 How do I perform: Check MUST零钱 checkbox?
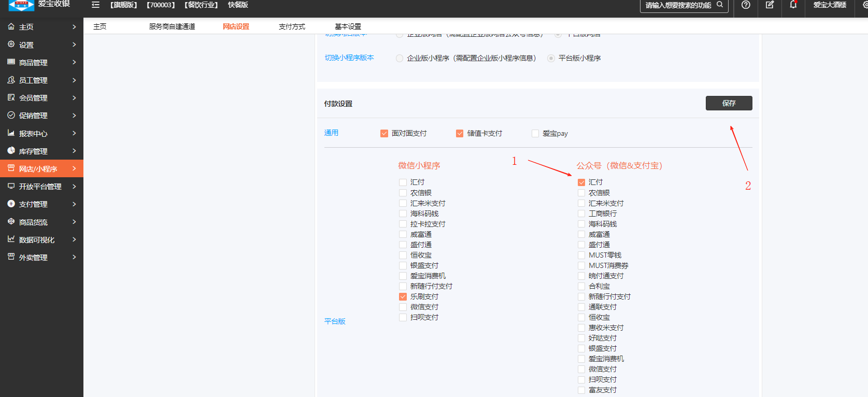pos(581,255)
